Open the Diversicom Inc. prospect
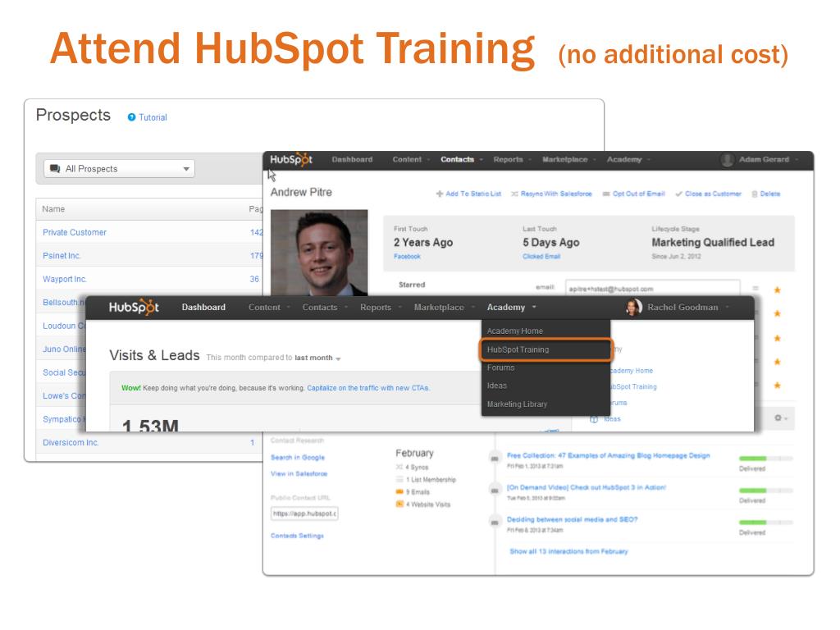This screenshot has height=630, width=840. point(71,442)
